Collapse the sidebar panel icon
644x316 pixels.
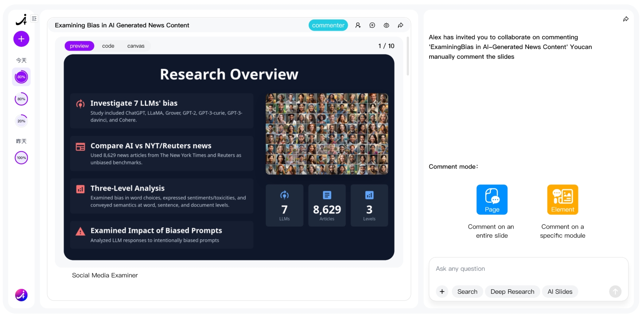34,19
